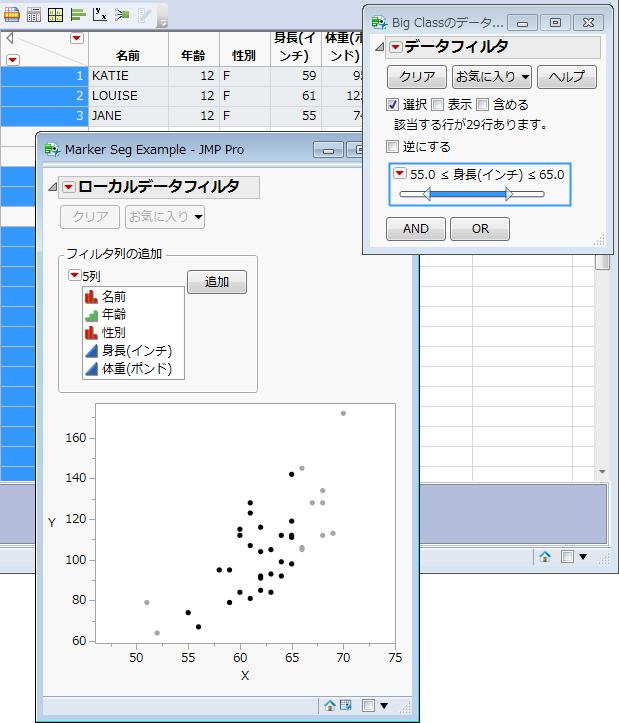Click the AND button
Viewport: 619px width, 723px height.
pos(416,229)
